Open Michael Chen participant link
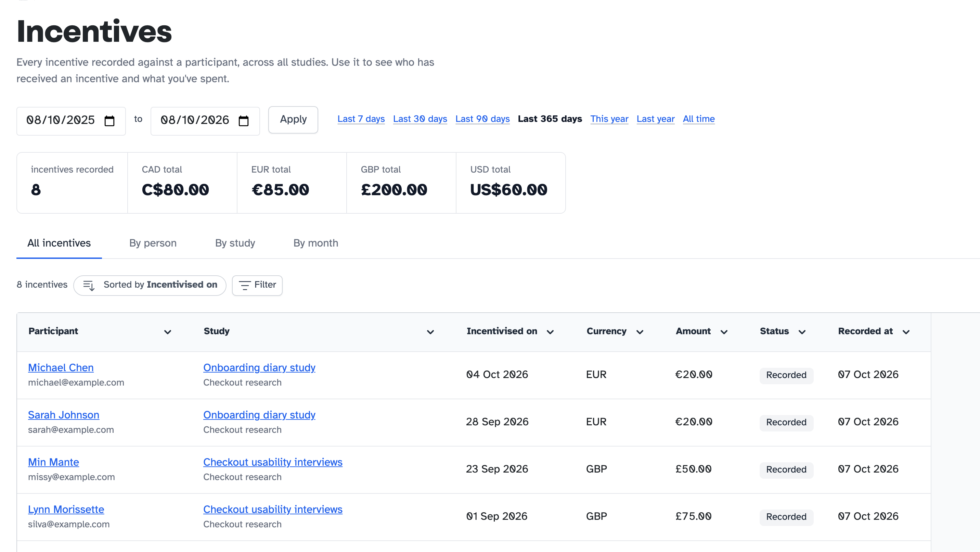Image resolution: width=980 pixels, height=552 pixels. pyautogui.click(x=61, y=368)
